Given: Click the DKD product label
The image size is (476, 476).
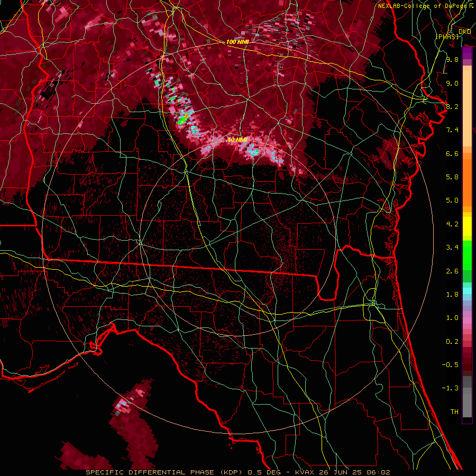Looking at the screenshot, I should (464, 32).
